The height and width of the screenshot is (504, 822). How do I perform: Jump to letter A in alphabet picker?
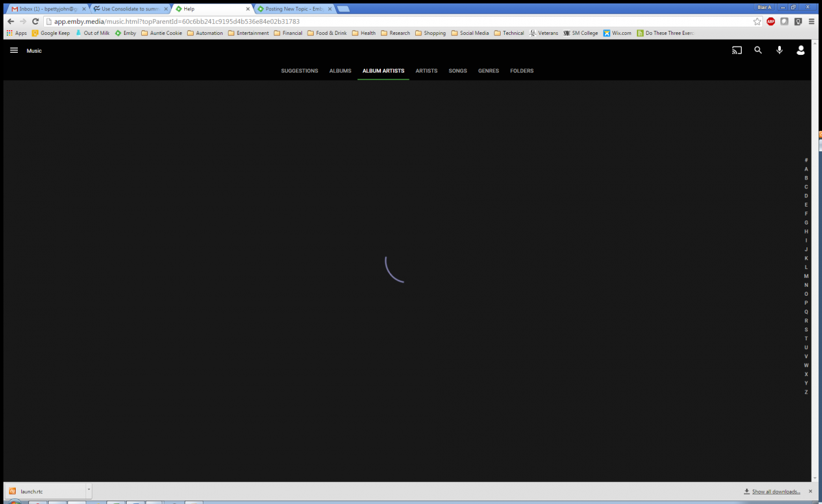click(806, 168)
